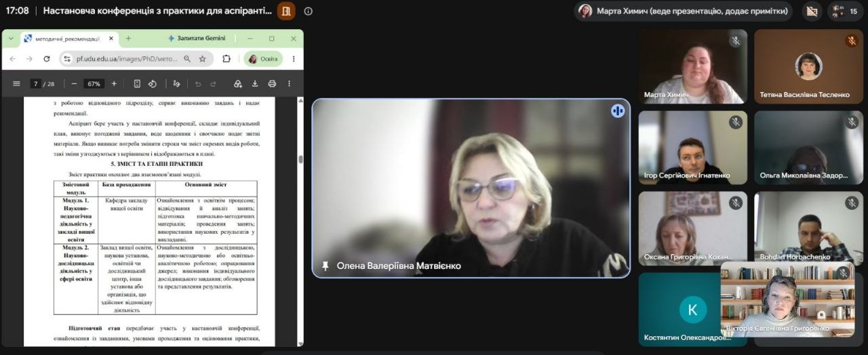Screen dimensions: 868x355
Task: Select Ігор Сергійович Ігнатенко video tile
Action: click(693, 147)
